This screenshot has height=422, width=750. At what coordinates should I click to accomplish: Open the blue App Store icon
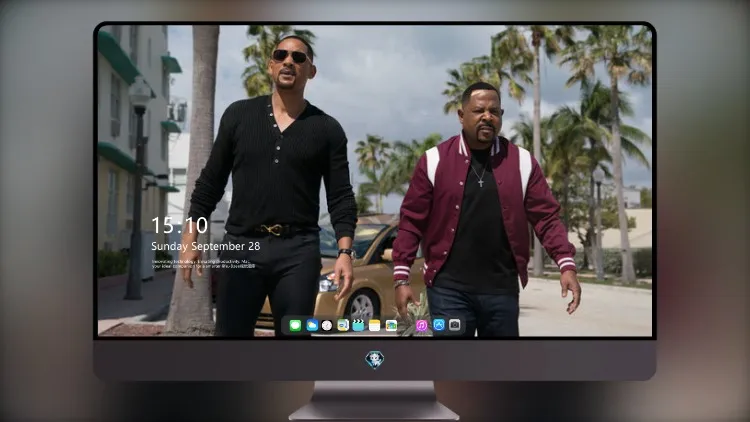coord(439,325)
